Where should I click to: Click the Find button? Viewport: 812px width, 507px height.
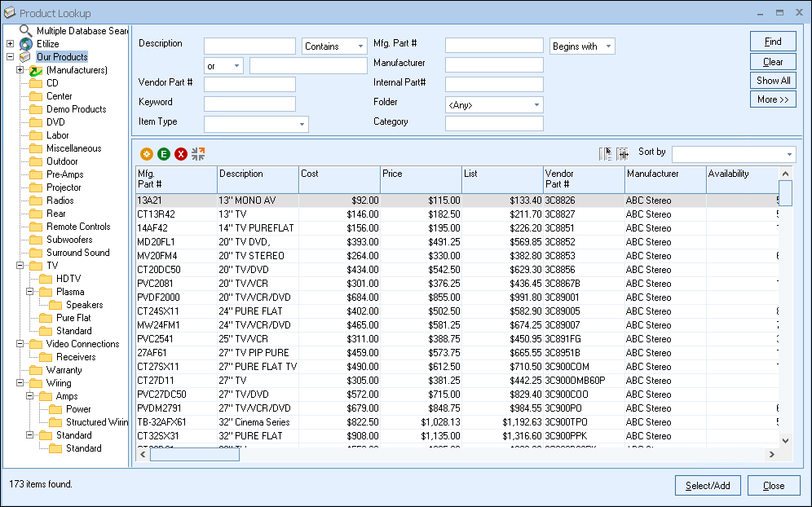coord(773,42)
